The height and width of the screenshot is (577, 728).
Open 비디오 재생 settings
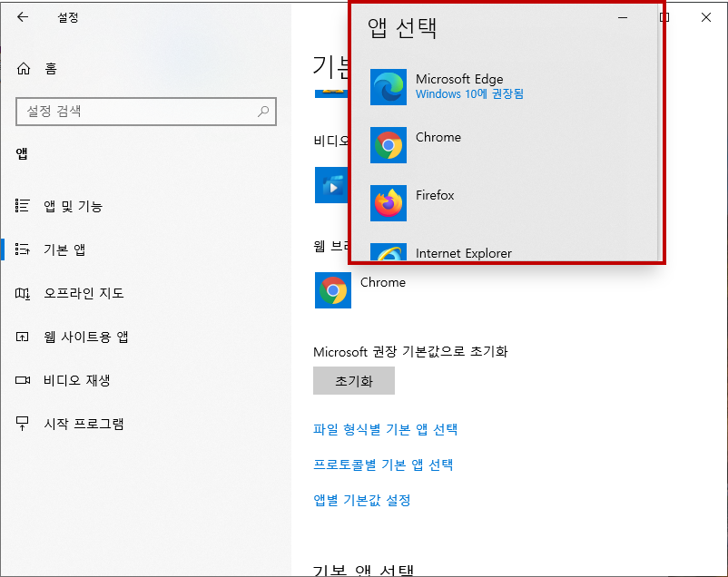(x=76, y=380)
